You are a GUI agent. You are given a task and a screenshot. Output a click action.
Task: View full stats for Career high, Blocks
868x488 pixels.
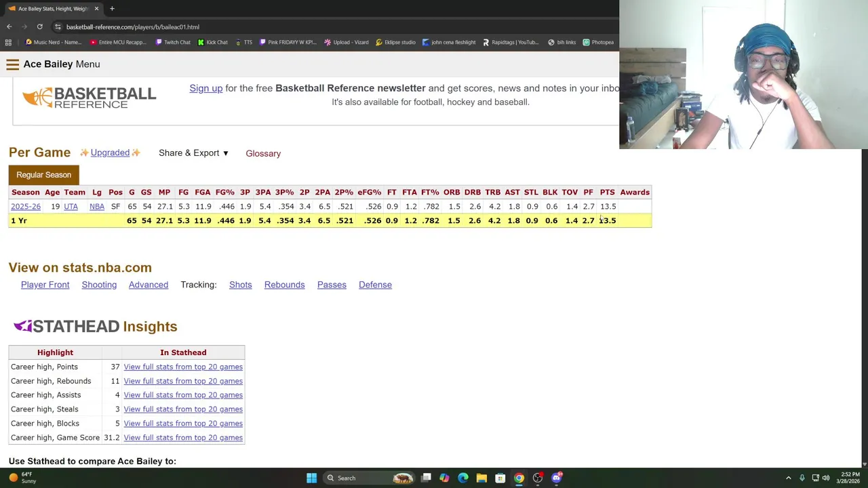[x=183, y=424]
